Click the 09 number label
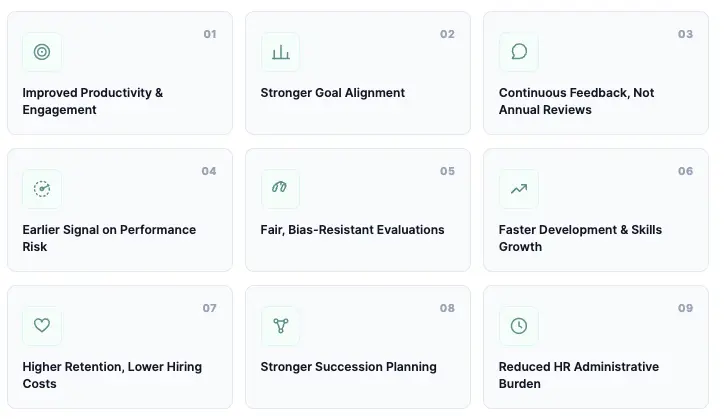This screenshot has height=419, width=725. [x=685, y=308]
